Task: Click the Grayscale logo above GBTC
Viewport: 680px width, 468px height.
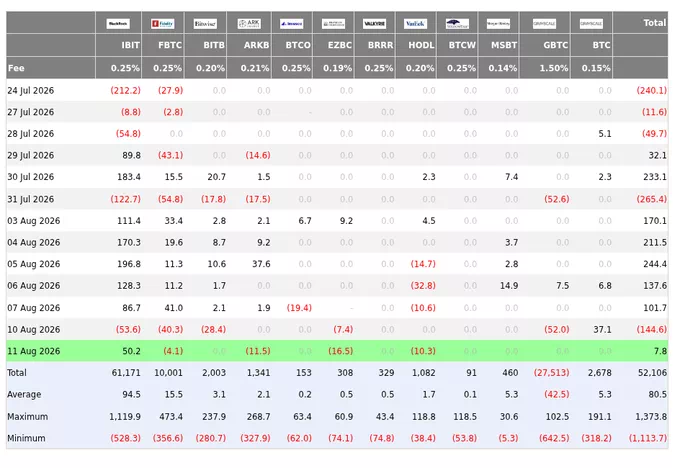Action: pyautogui.click(x=544, y=23)
